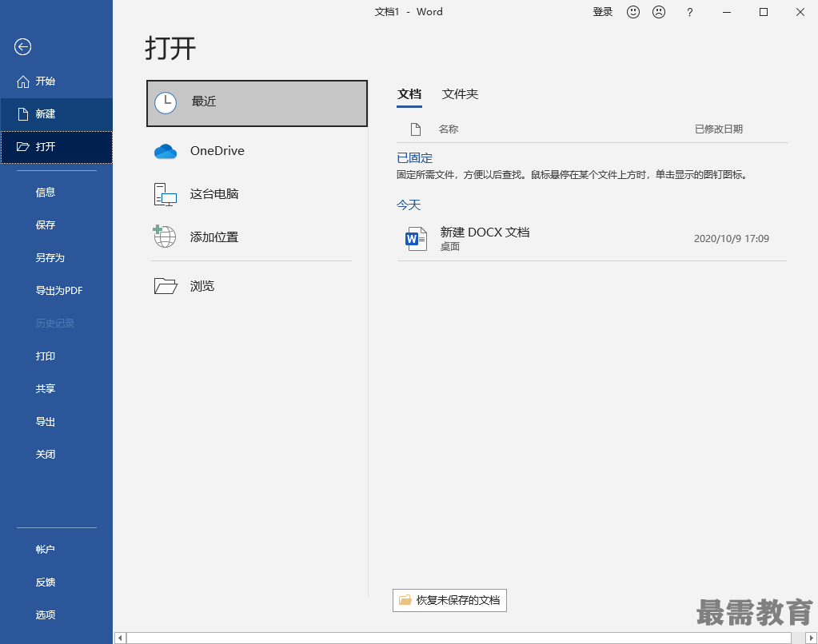Select 新建 to create a document
This screenshot has height=644, width=818.
click(x=56, y=114)
